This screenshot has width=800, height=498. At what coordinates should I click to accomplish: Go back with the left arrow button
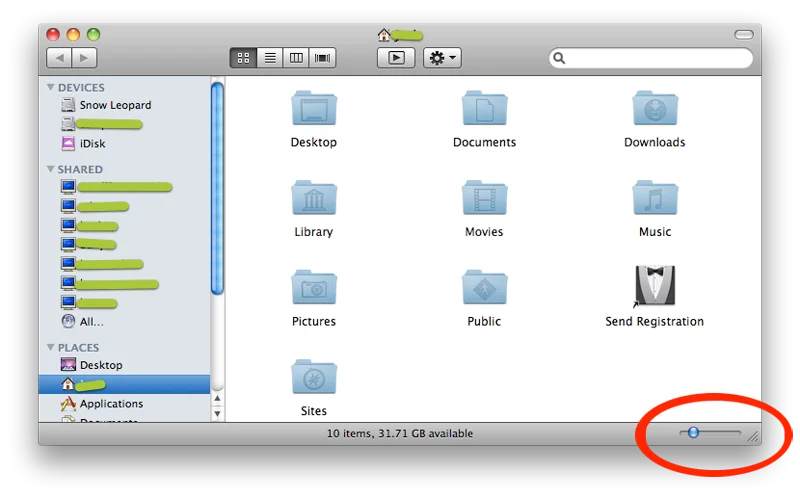pos(59,58)
